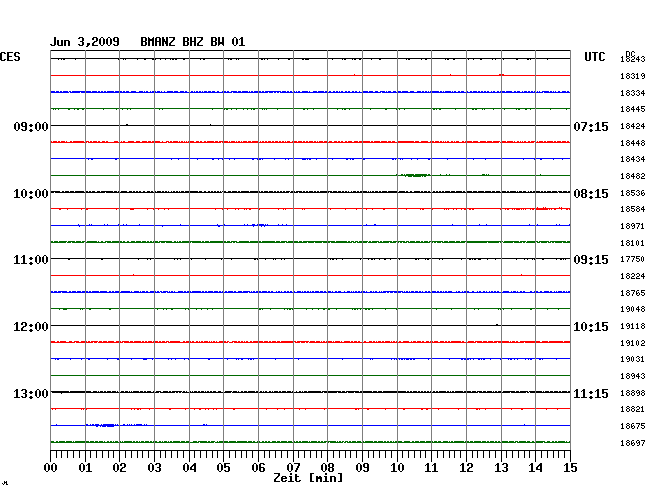Click the '13' minute axis label
The height and width of the screenshot is (494, 650).
[x=501, y=468]
